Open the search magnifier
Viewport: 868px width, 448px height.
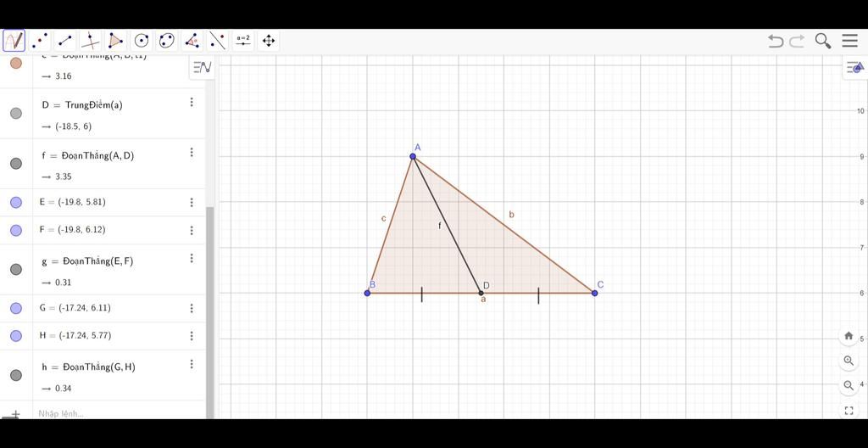coord(822,41)
